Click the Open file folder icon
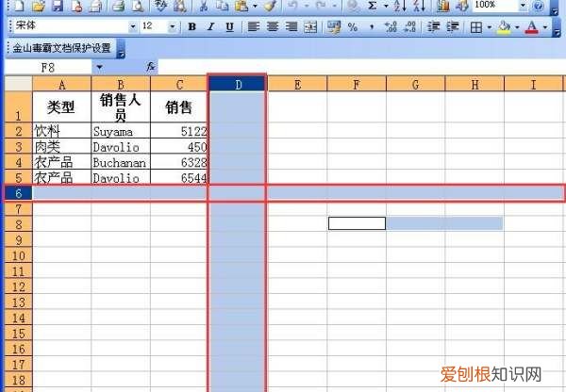Screen dimensions: 566x392 (38, 5)
